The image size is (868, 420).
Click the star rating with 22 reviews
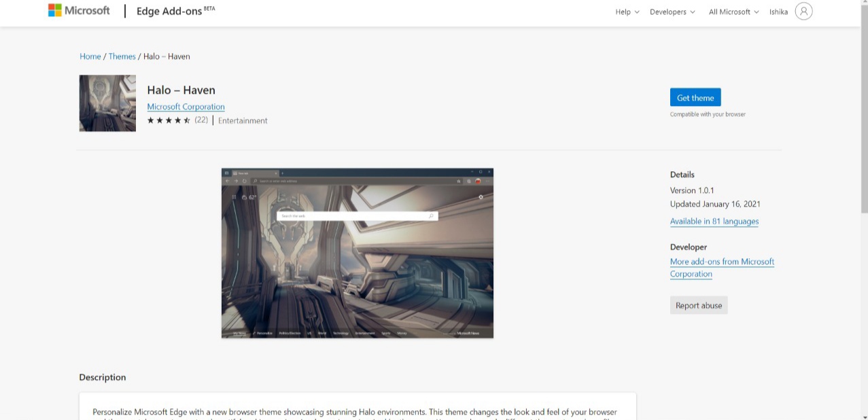(177, 120)
